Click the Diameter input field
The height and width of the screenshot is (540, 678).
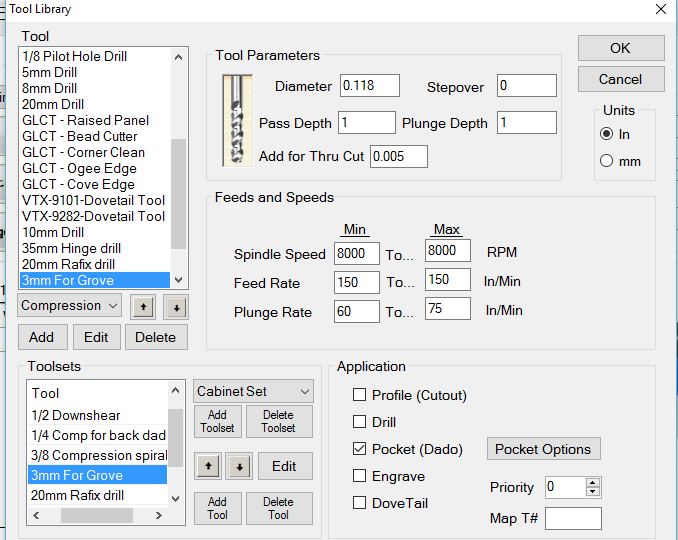(x=369, y=86)
